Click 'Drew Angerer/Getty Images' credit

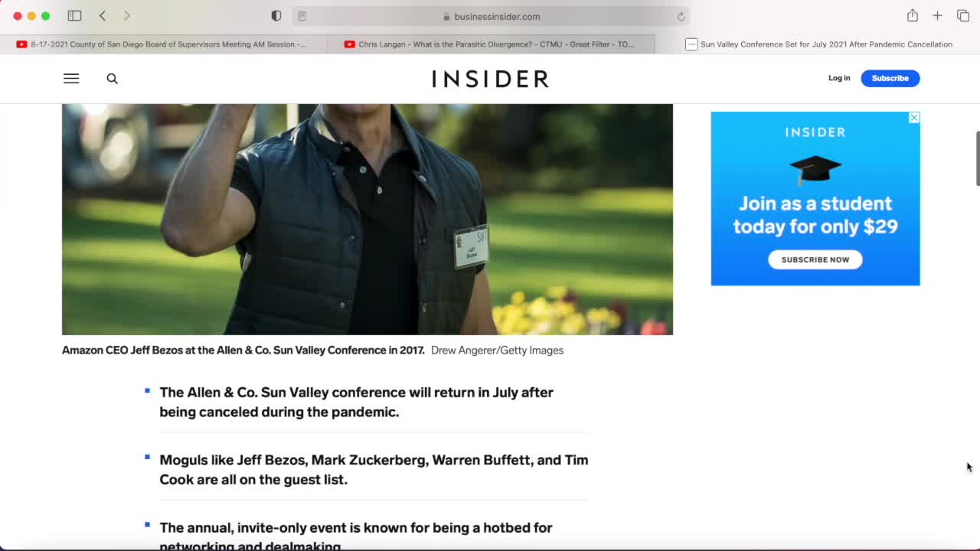(497, 350)
